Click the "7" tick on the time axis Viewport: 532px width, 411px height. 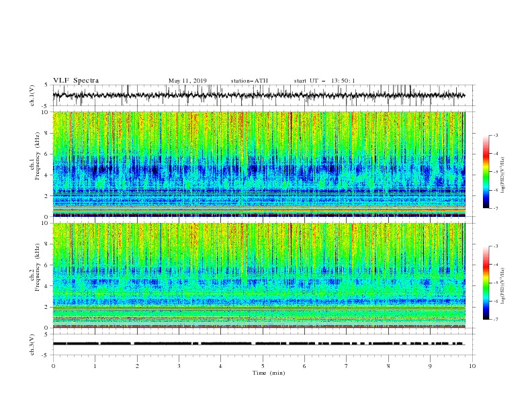point(347,366)
